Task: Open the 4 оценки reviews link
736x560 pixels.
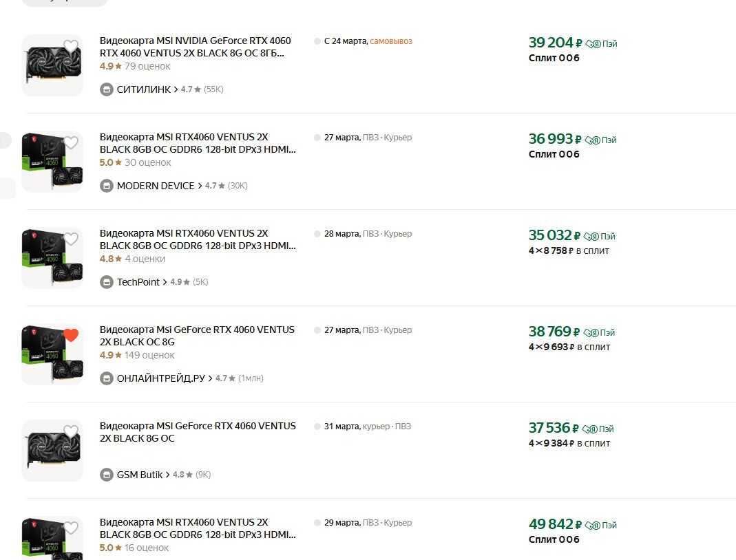Action: point(145,259)
